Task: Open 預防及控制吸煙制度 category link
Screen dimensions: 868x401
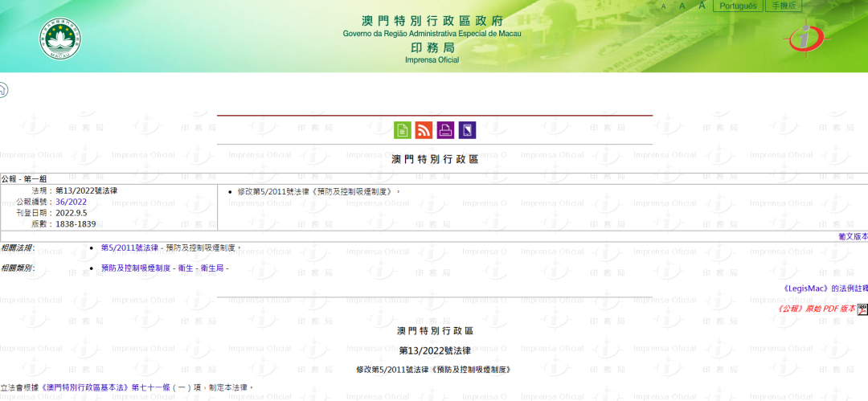Action: 136,268
